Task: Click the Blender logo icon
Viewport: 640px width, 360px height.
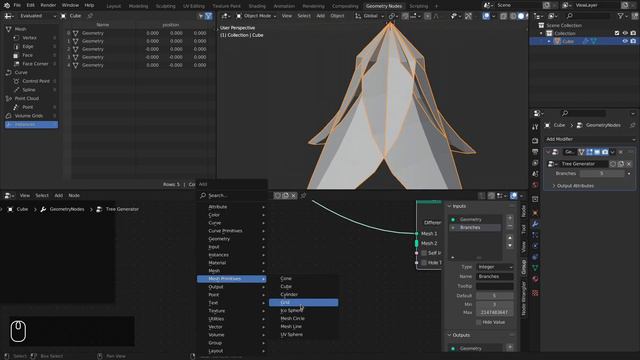Action: click(6, 5)
